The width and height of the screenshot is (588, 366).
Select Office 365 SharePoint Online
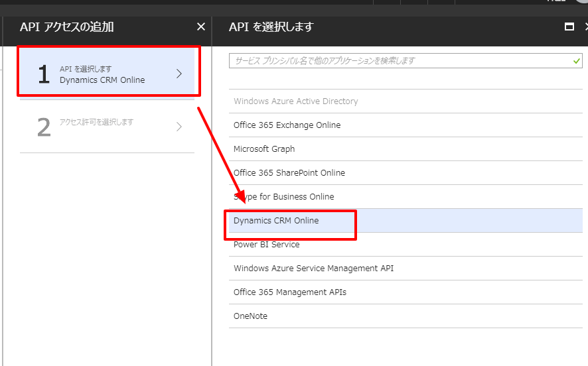405,172
